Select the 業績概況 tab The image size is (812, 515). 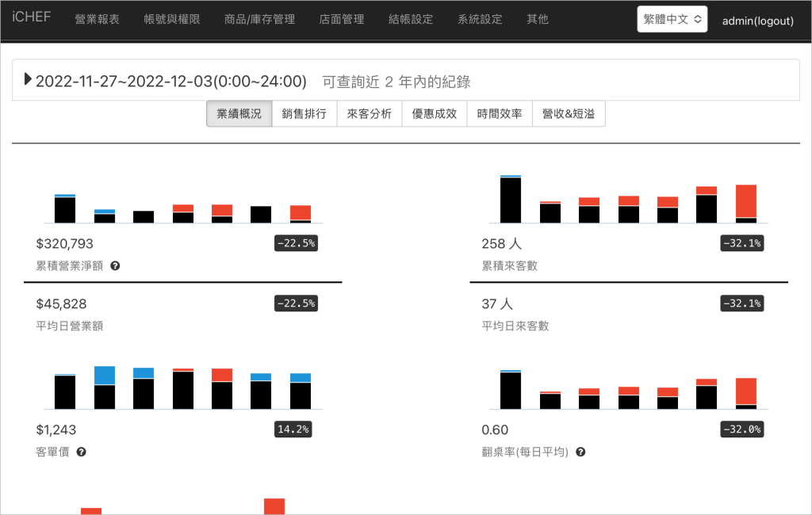(x=239, y=113)
